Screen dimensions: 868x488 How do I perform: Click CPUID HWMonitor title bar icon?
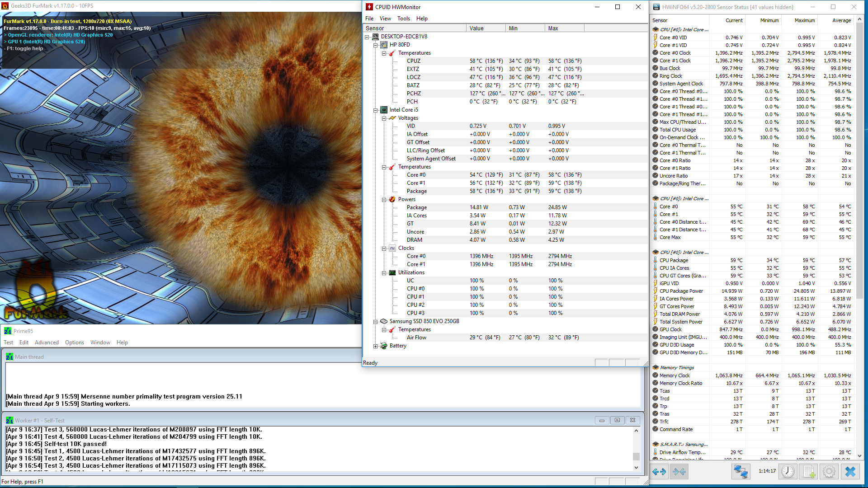click(369, 7)
